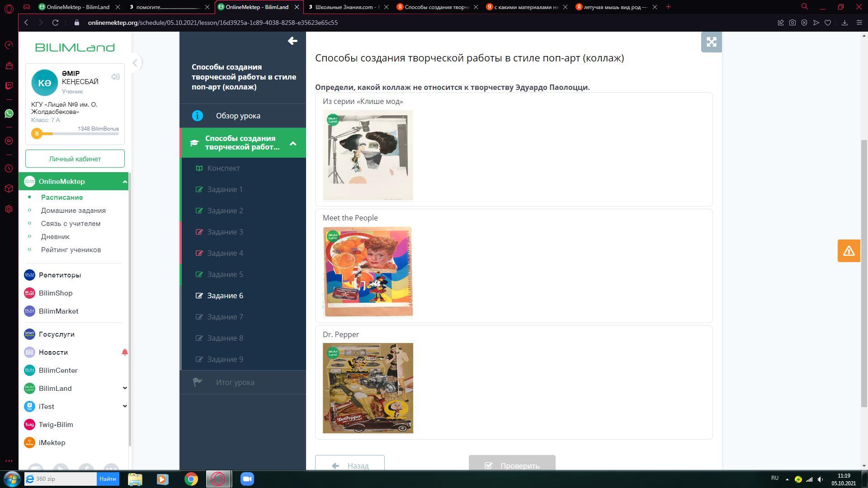Click the back arrow in lesson panel

pyautogui.click(x=292, y=41)
